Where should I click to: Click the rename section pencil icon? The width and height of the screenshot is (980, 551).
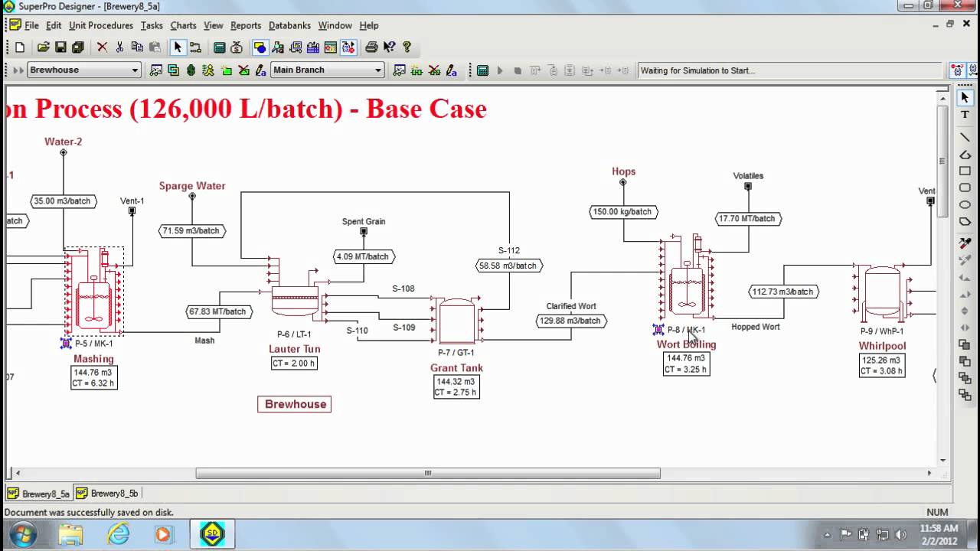click(x=260, y=70)
